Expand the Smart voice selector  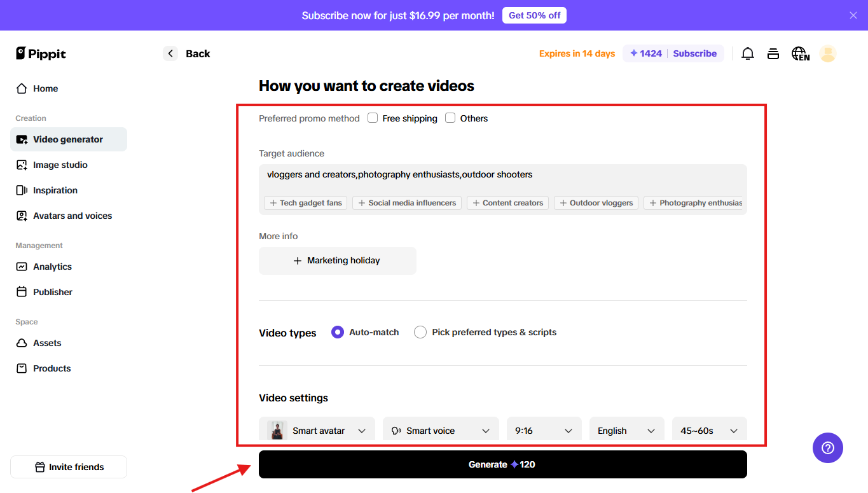(x=440, y=430)
